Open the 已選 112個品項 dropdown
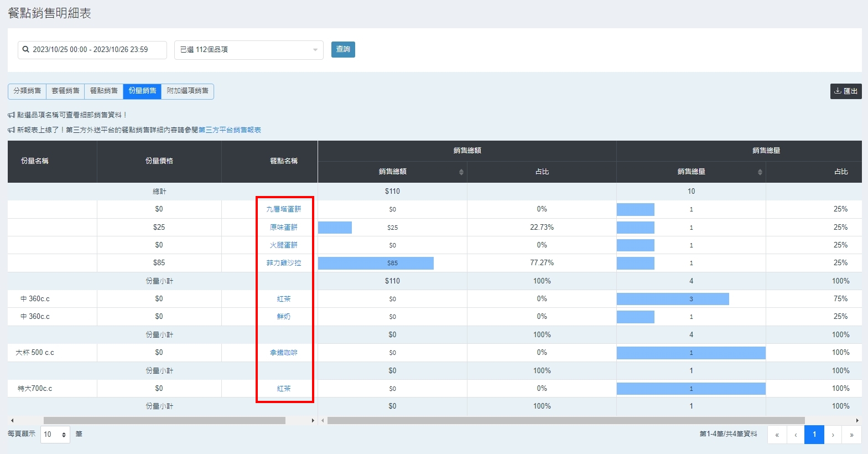This screenshot has height=454, width=868. [x=248, y=50]
